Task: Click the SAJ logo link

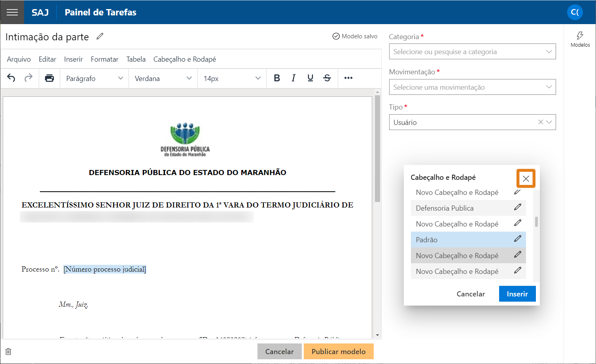Action: [40, 12]
